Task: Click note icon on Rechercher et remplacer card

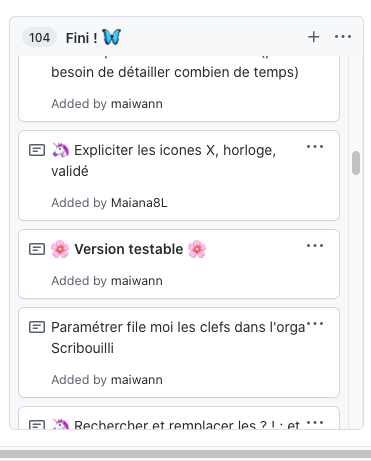Action: tap(37, 425)
